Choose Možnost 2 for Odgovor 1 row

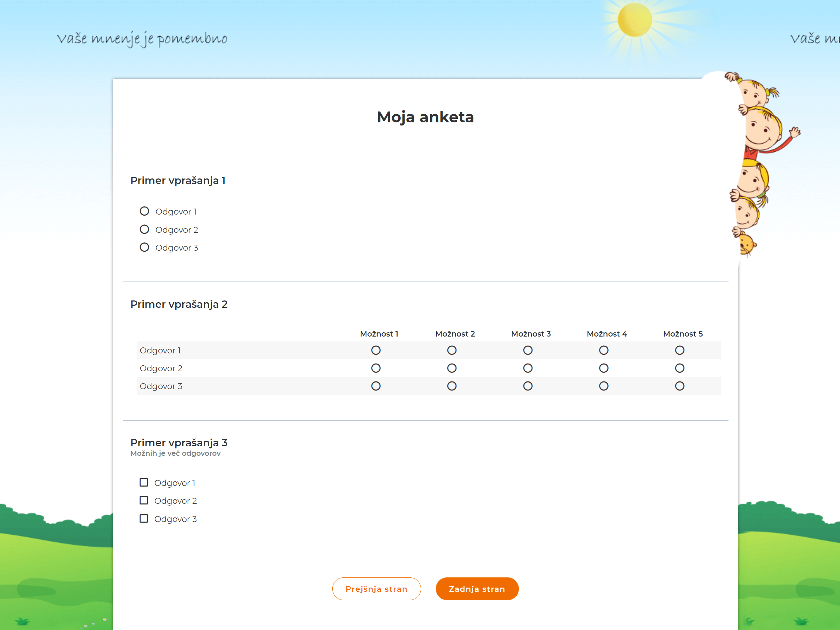(452, 350)
